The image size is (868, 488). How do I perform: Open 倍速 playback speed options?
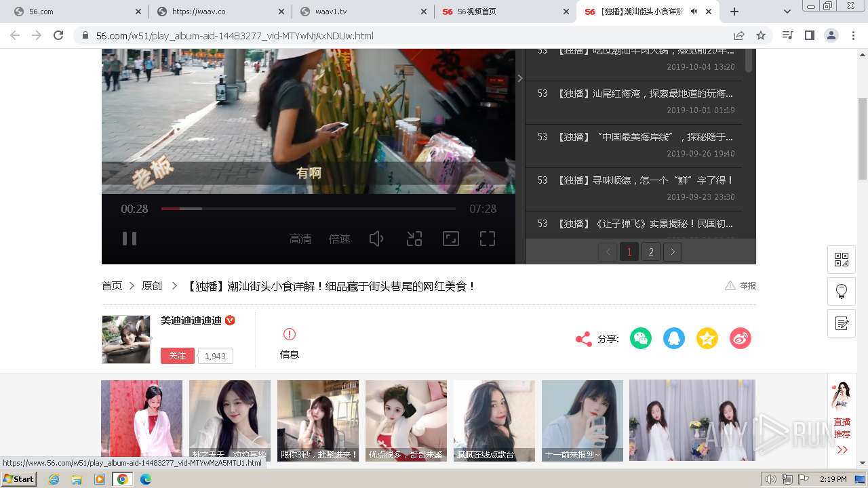(x=339, y=239)
